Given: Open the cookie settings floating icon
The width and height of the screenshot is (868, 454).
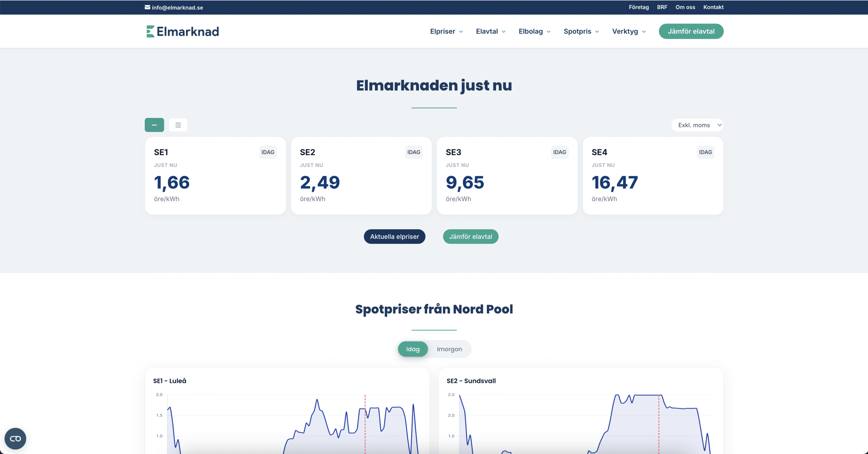Looking at the screenshot, I should click(15, 439).
